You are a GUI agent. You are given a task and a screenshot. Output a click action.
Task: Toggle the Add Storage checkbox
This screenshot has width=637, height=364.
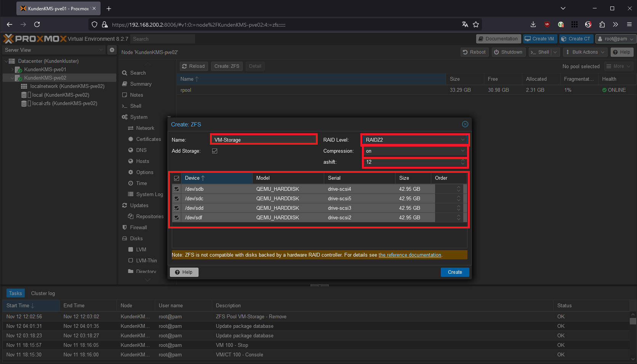(x=215, y=151)
